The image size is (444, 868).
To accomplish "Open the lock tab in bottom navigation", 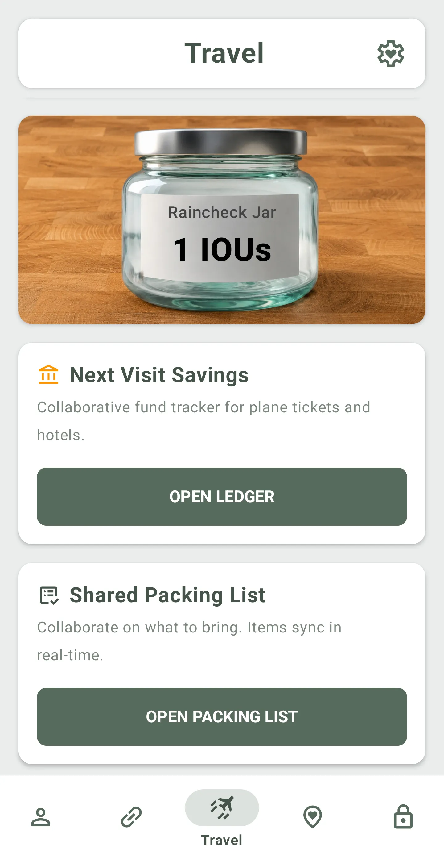I will coord(403,816).
